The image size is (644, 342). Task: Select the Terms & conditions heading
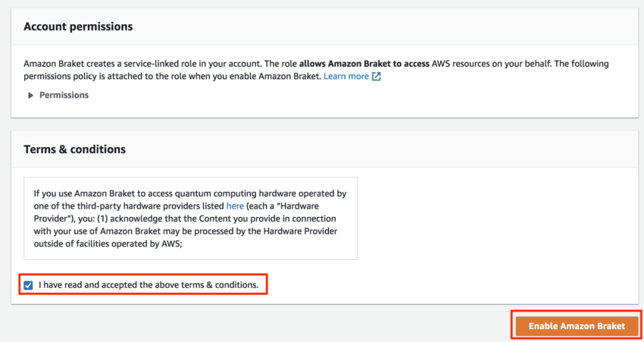point(75,149)
